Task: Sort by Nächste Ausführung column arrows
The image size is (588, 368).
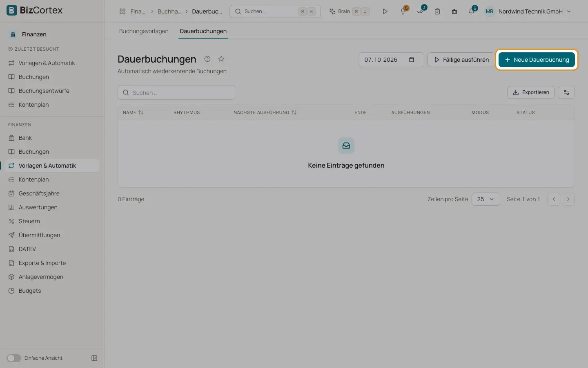Action: [x=294, y=112]
